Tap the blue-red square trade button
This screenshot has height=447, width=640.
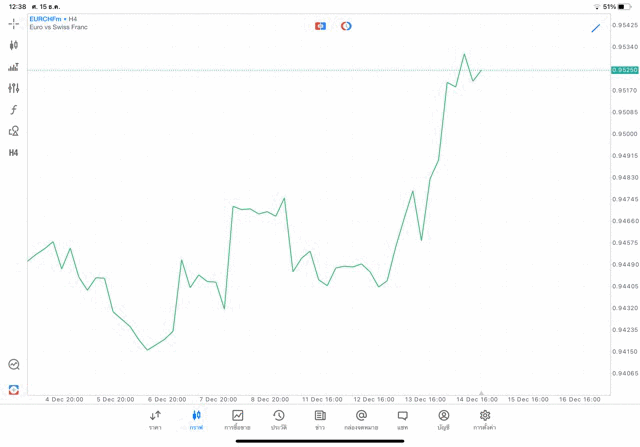(x=320, y=26)
